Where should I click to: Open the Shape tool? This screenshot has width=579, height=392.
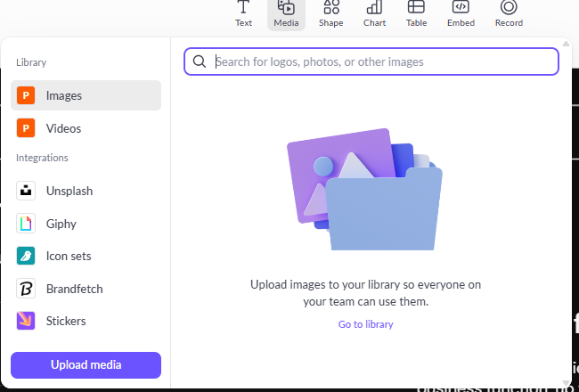tap(330, 14)
